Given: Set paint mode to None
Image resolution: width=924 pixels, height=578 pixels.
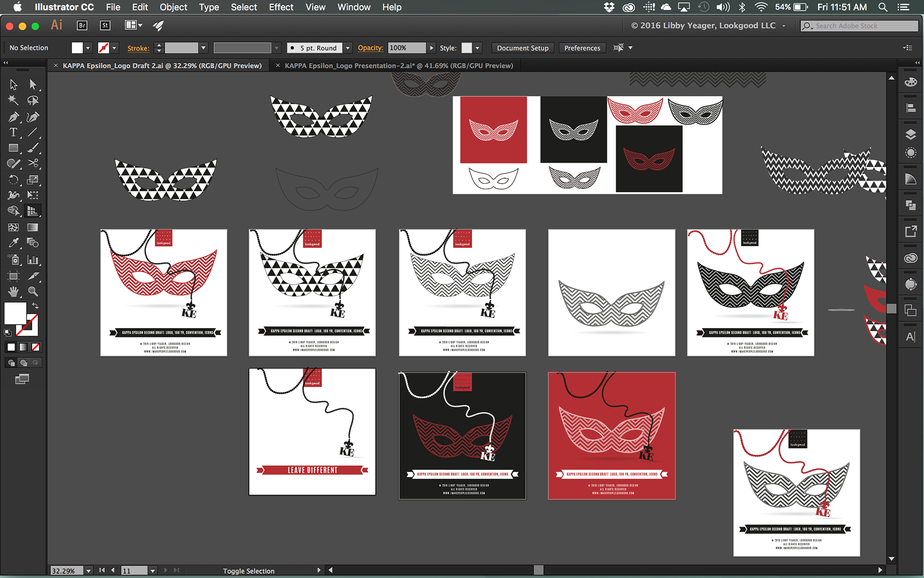Looking at the screenshot, I should [x=36, y=347].
